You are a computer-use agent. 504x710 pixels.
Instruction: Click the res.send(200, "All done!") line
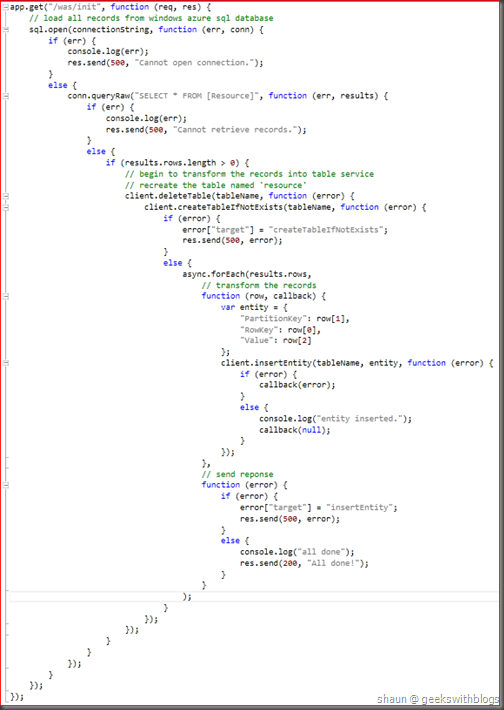pos(304,563)
